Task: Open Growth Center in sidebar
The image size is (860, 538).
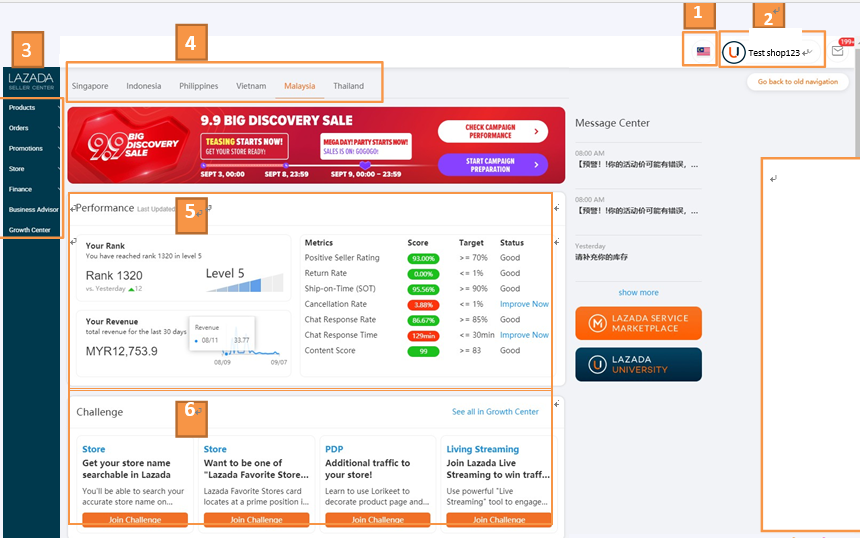Action: pos(32,230)
